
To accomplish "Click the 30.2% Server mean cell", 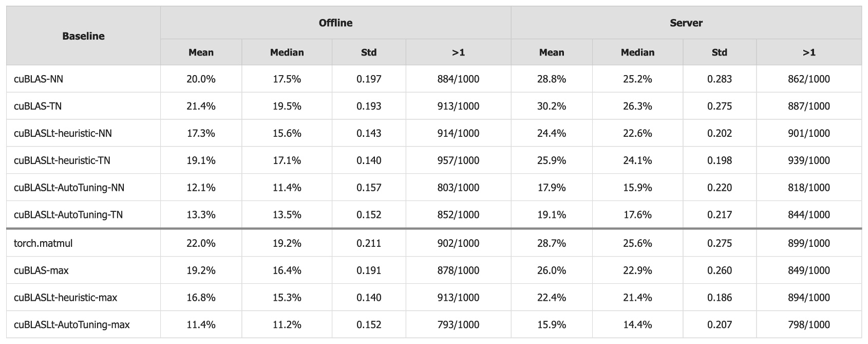I will pyautogui.click(x=552, y=106).
